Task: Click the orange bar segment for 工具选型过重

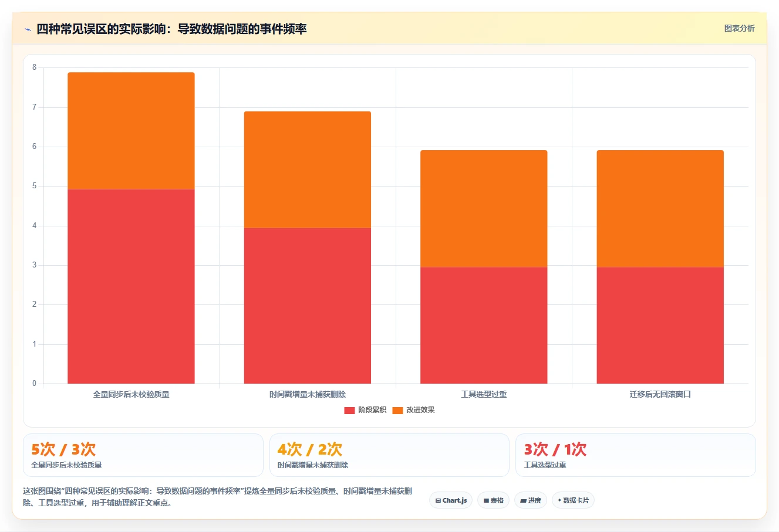Action: (x=484, y=209)
